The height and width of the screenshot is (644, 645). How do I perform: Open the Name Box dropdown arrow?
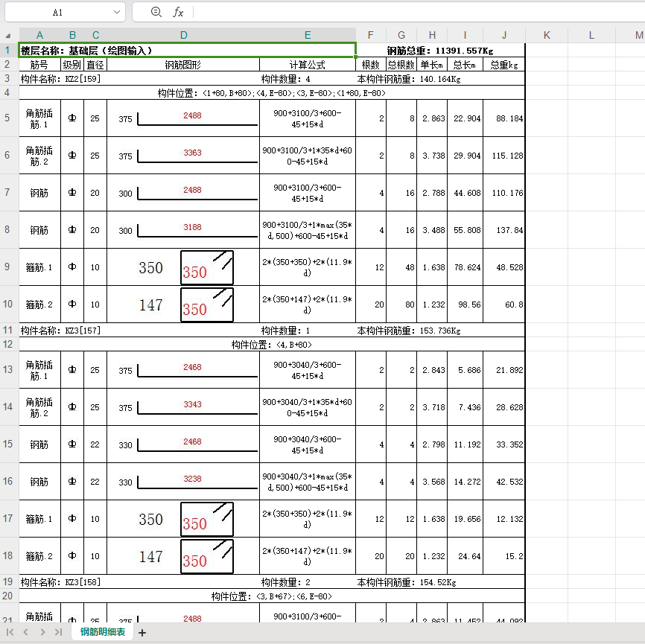(117, 13)
